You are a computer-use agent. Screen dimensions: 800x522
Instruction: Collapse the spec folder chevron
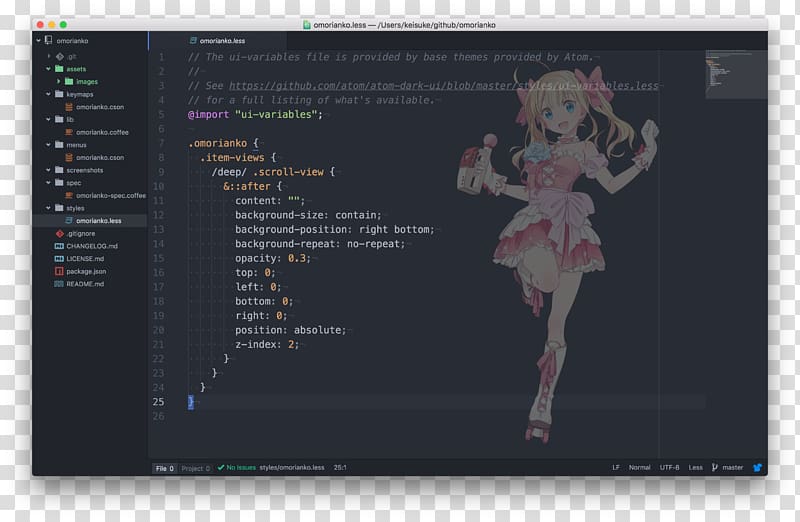coord(48,183)
